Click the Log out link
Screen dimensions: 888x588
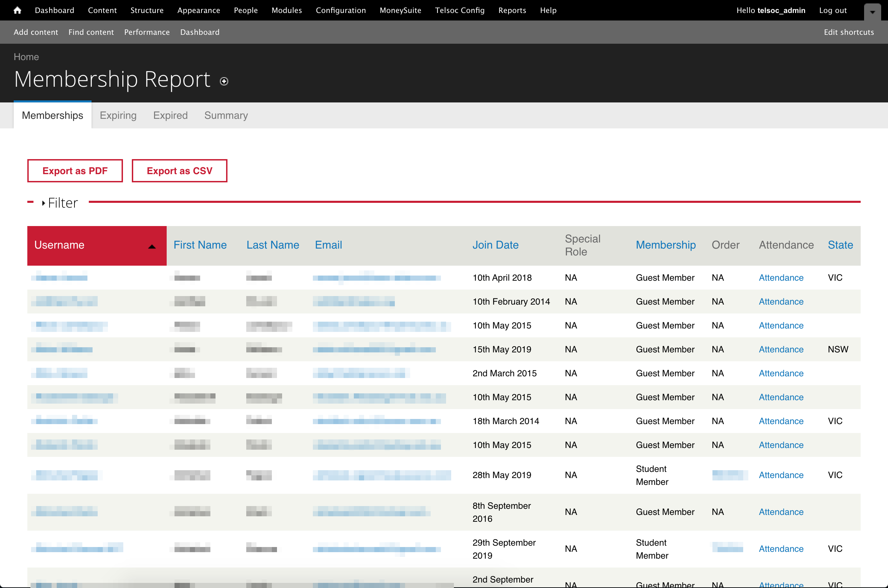[x=833, y=10]
